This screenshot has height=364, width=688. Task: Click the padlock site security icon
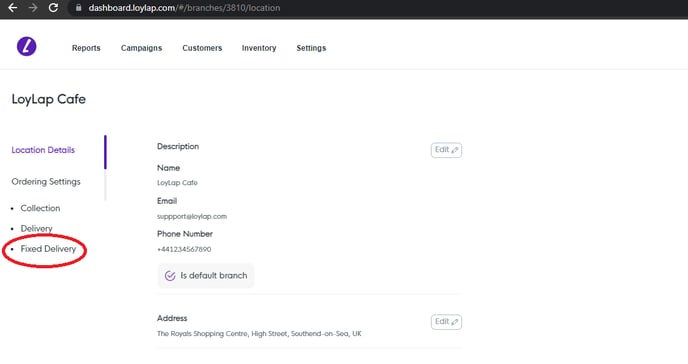click(x=79, y=8)
